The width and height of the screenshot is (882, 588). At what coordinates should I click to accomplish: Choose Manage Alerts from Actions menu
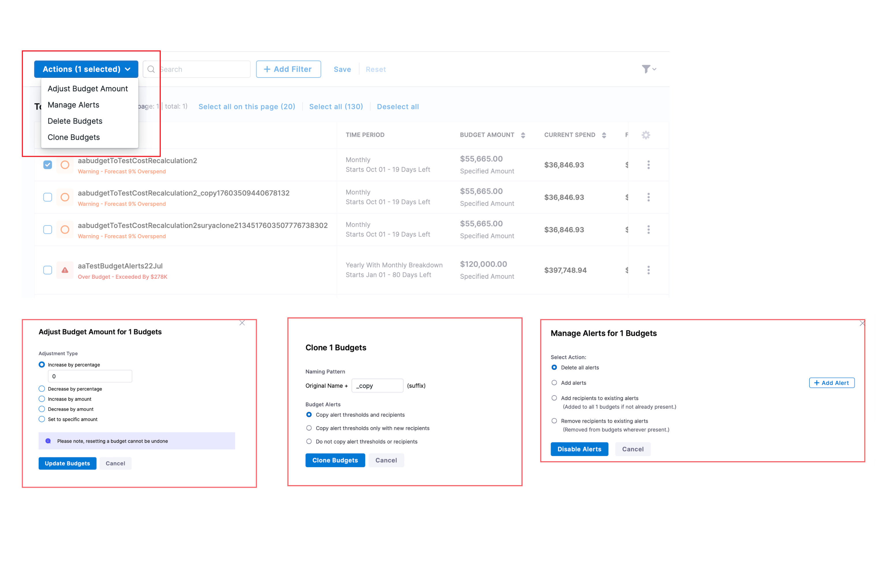[73, 105]
